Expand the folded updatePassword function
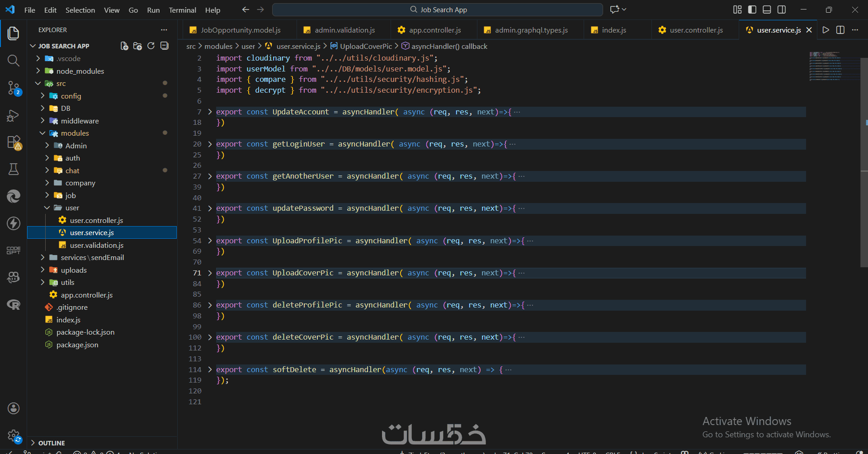Screen dimensions: 868x454 point(210,208)
